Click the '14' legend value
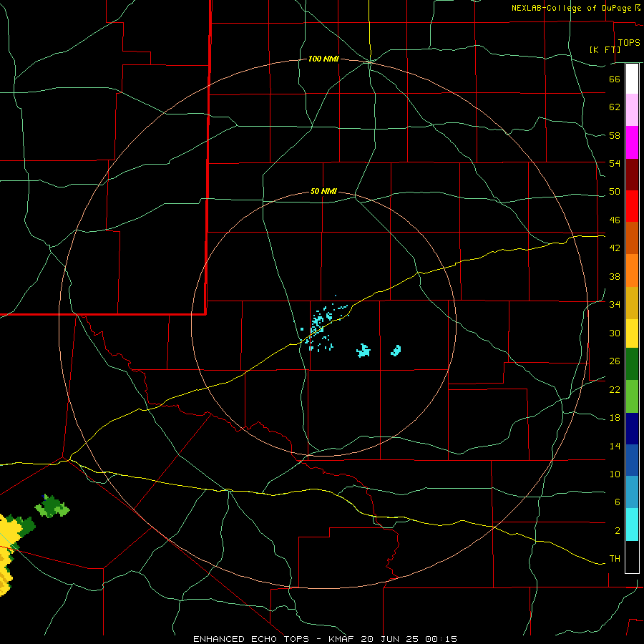644x644 pixels. coord(615,446)
